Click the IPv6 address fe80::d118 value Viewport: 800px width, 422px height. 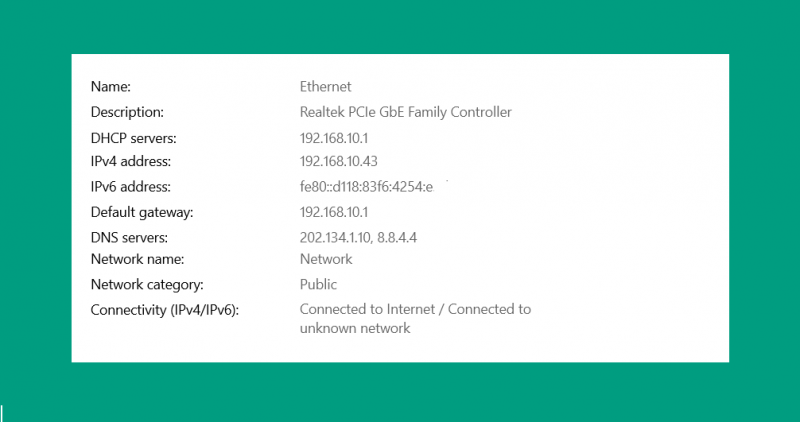pyautogui.click(x=366, y=187)
